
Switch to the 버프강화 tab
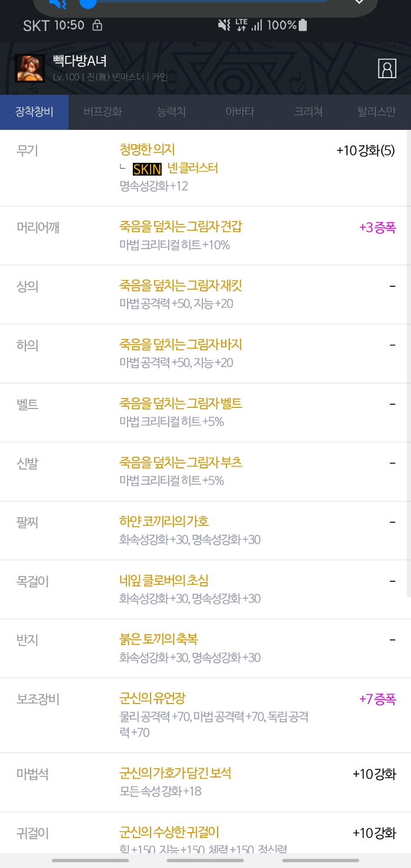pyautogui.click(x=103, y=112)
